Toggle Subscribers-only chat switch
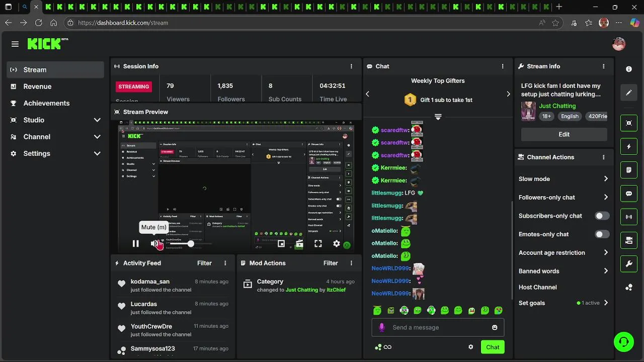The height and width of the screenshot is (362, 644). coord(602,216)
